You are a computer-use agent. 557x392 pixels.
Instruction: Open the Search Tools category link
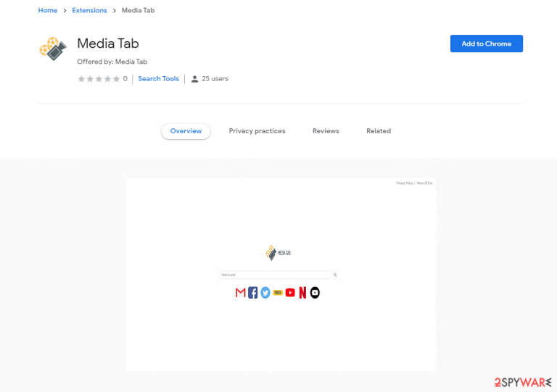158,79
